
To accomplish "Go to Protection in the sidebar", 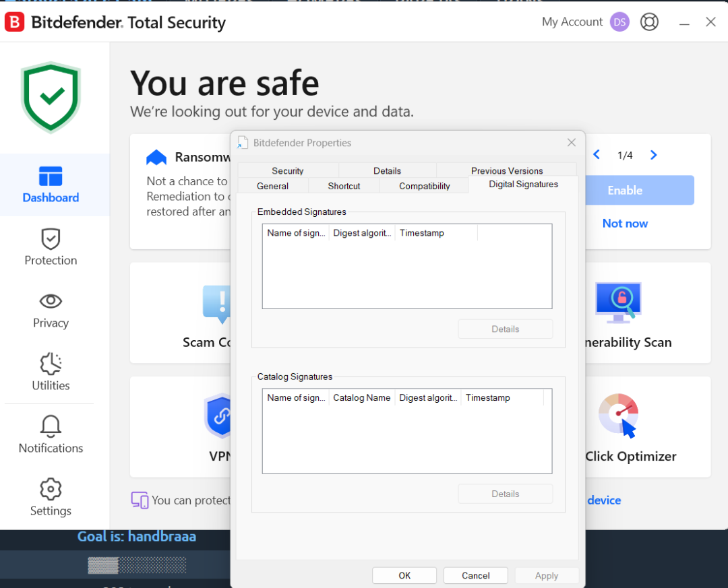I will coord(51,247).
